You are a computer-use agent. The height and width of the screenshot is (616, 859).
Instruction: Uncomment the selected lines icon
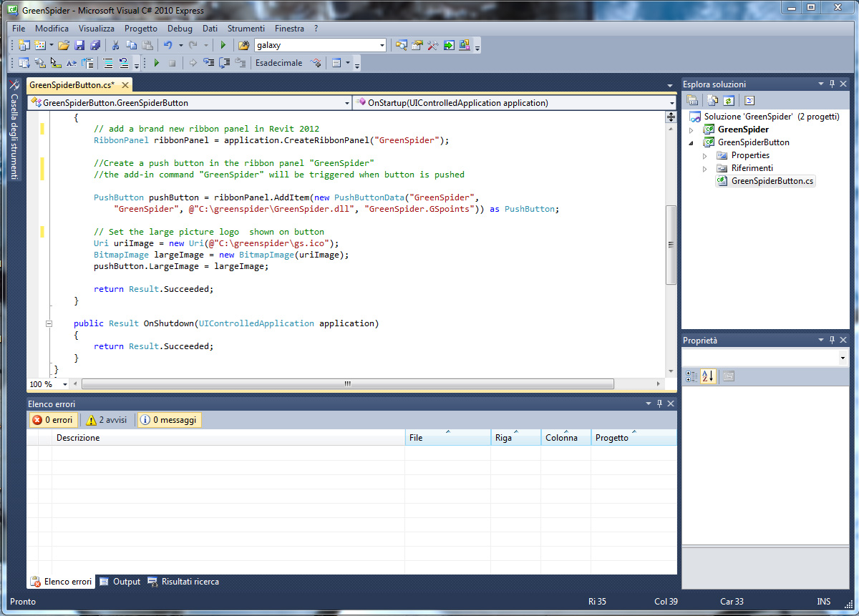(124, 63)
